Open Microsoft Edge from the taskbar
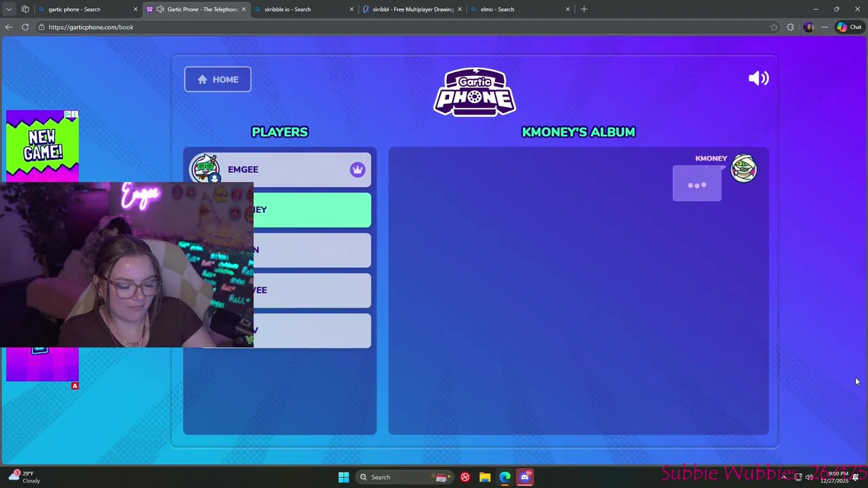This screenshot has height=488, width=868. (505, 477)
